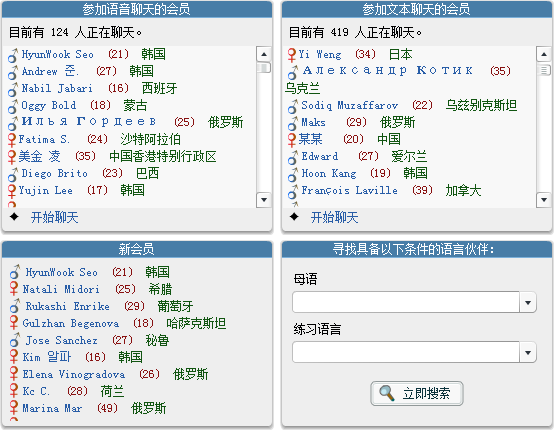Click country 乌兹别克斯坦 beside Sodiq Muzaffarov

click(x=481, y=106)
